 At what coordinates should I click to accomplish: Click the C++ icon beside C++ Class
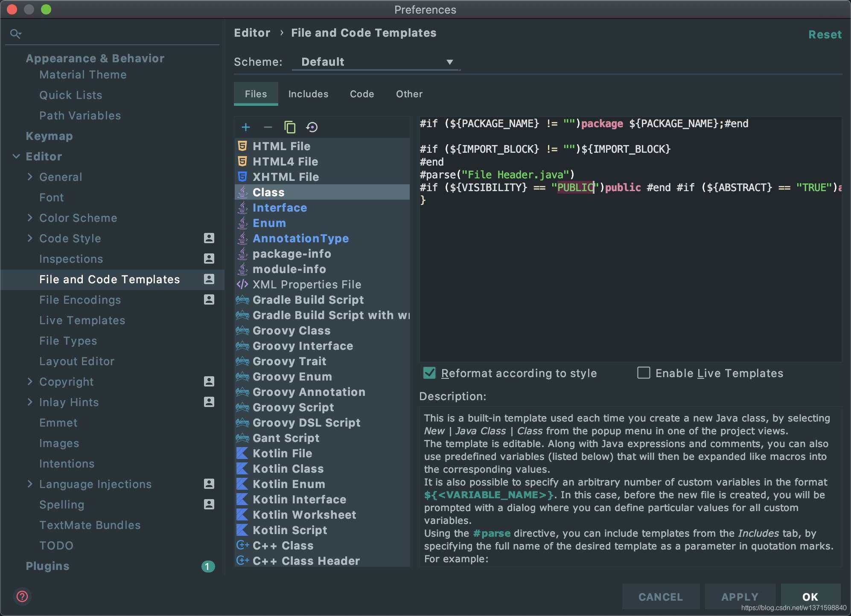tap(242, 545)
